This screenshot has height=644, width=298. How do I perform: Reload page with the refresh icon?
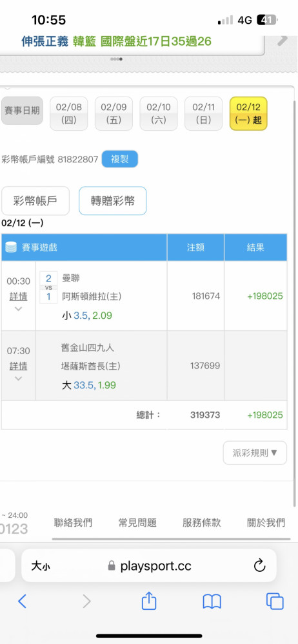click(260, 566)
